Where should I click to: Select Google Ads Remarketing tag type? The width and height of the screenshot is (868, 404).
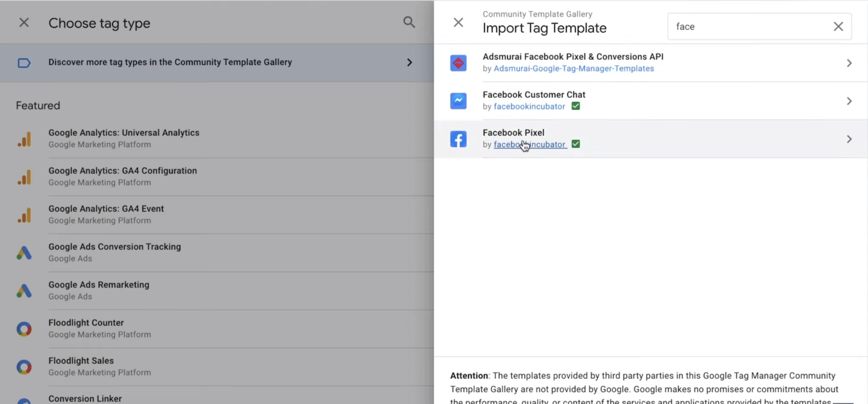coord(217,291)
